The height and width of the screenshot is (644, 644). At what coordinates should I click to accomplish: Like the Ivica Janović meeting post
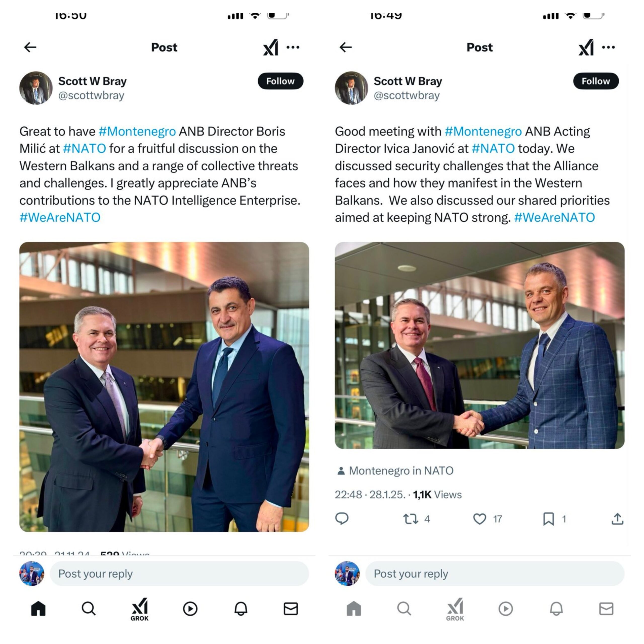[480, 519]
